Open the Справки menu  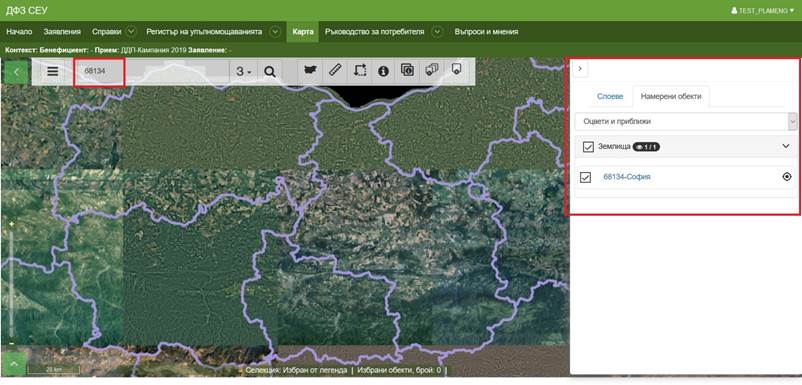tap(106, 32)
